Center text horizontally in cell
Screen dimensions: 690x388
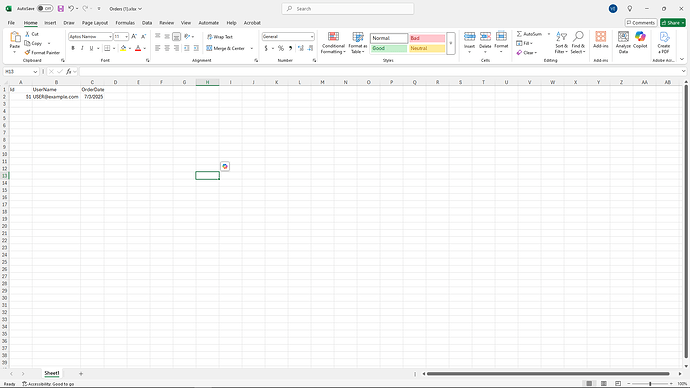click(167, 48)
